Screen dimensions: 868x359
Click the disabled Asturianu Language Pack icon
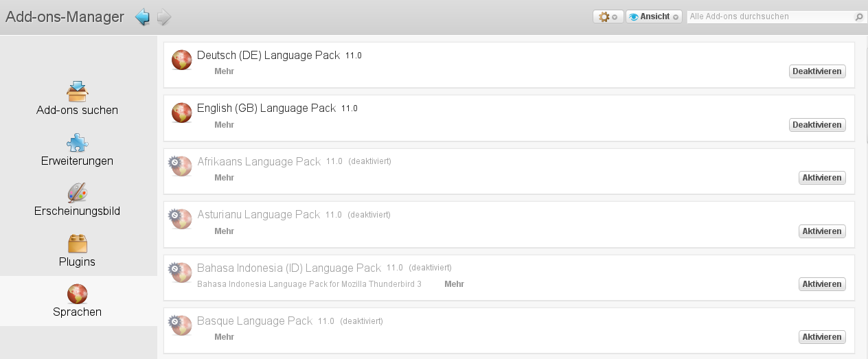(180, 218)
